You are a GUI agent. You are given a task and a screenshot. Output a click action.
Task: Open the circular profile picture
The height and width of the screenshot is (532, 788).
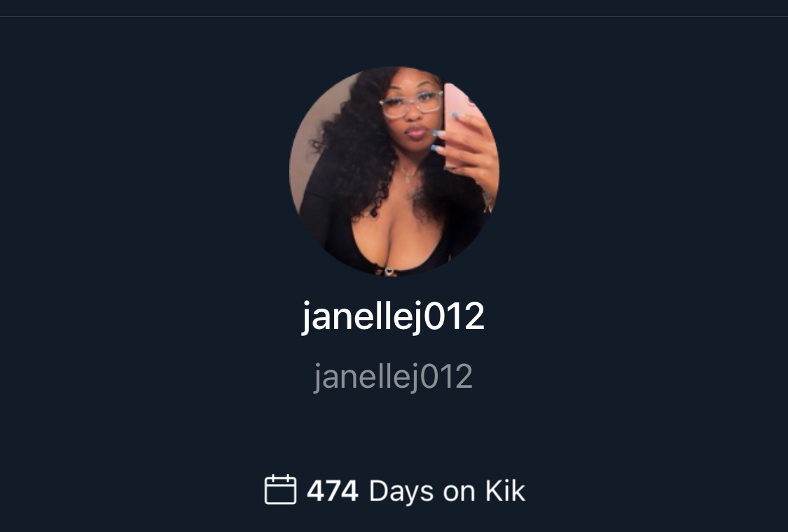coord(394,171)
